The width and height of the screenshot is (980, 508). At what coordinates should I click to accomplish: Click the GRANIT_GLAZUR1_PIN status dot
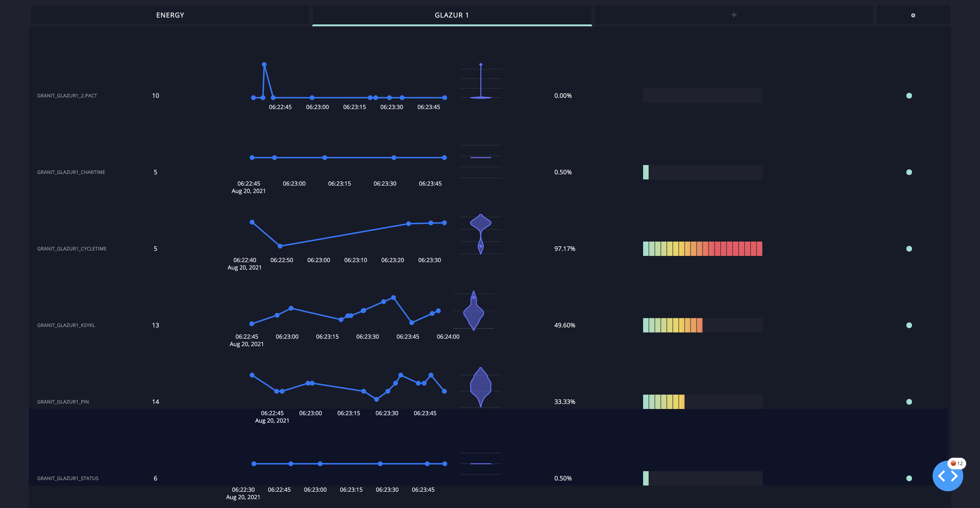909,402
